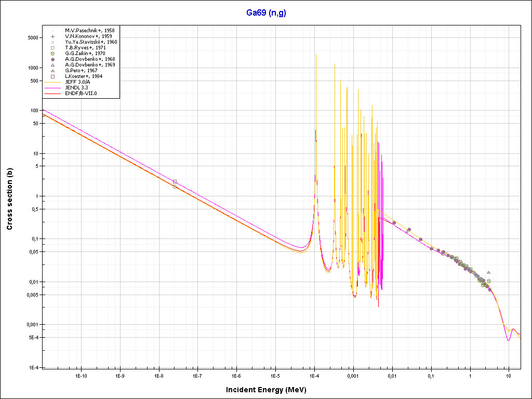
Task: Click the plus marker beside V.N.Kononov legend entry
Action: click(53, 36)
